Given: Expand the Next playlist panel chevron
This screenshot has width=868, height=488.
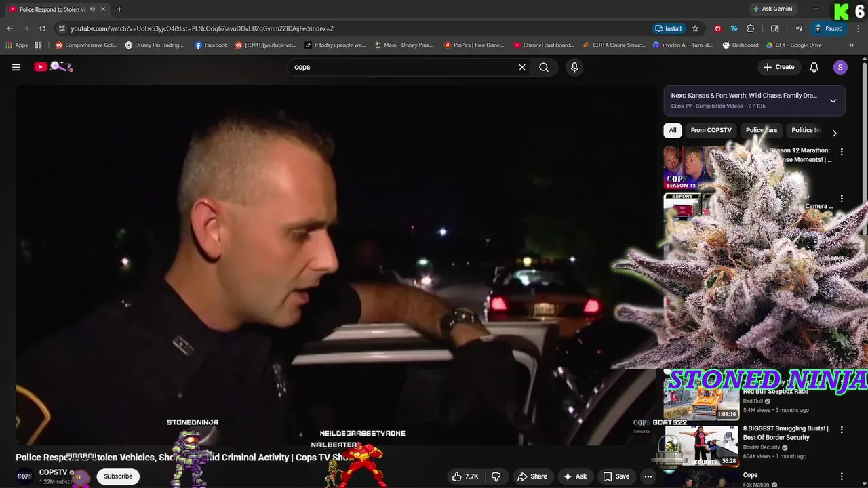Looking at the screenshot, I should coord(833,101).
